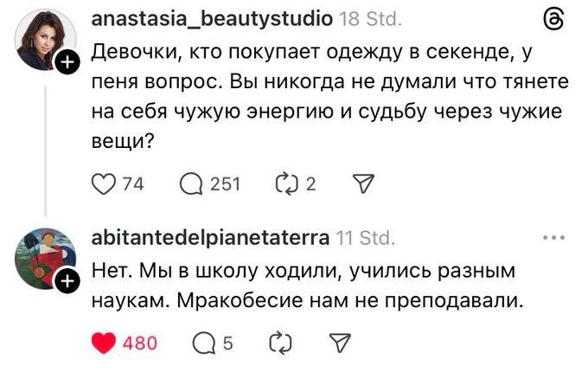588x372 pixels.
Task: Open the abitantedelpianetaterra profile username link
Action: [209, 237]
